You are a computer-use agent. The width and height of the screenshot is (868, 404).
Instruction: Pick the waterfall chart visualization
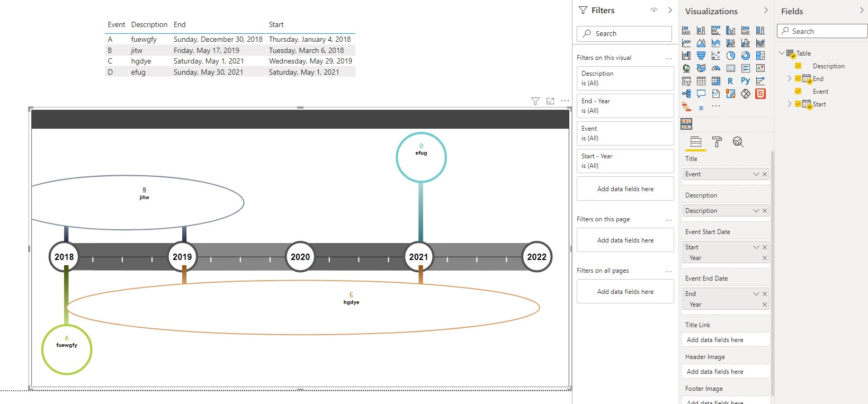686,56
